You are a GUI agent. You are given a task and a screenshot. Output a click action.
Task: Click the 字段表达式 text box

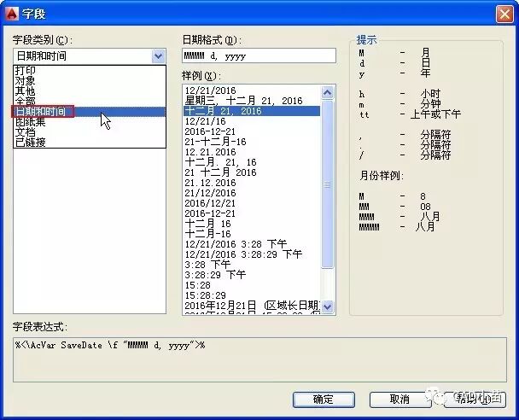point(259,359)
